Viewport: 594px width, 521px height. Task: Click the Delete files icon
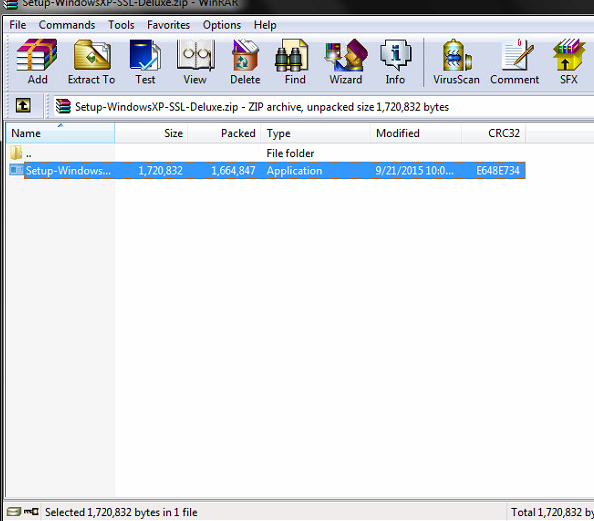[x=245, y=62]
